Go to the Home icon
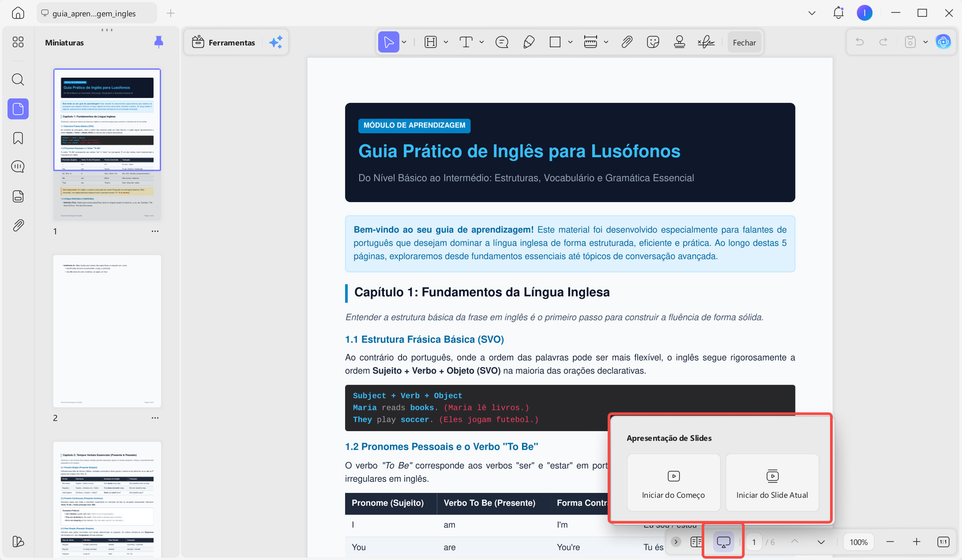The height and width of the screenshot is (560, 962). 18,13
